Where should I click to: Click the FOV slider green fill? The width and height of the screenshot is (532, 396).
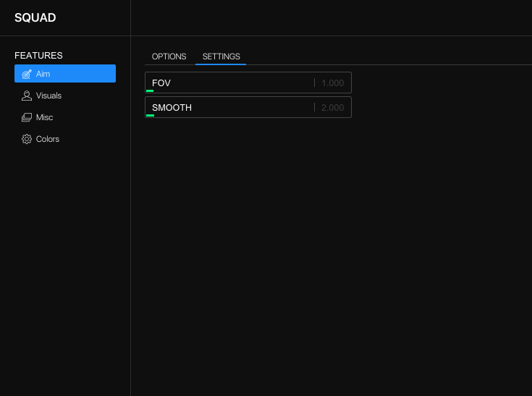point(150,91)
